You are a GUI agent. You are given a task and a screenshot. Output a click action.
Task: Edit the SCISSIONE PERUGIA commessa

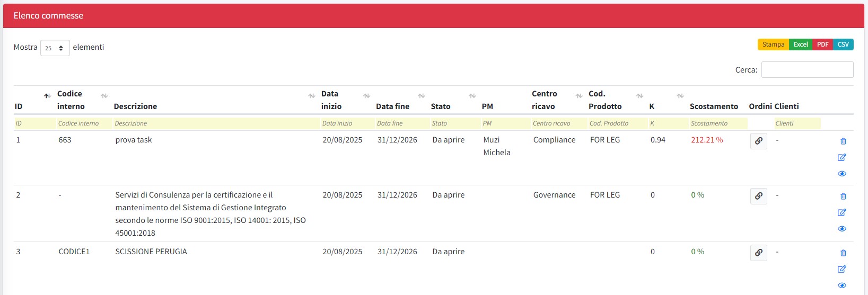click(841, 269)
